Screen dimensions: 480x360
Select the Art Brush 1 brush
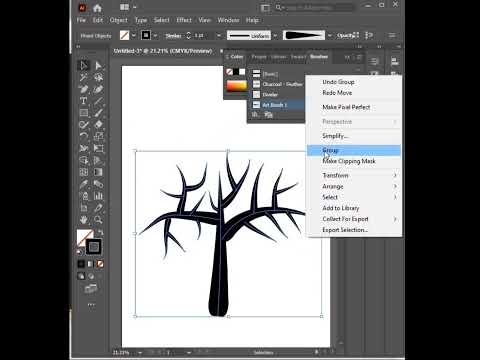coord(277,105)
